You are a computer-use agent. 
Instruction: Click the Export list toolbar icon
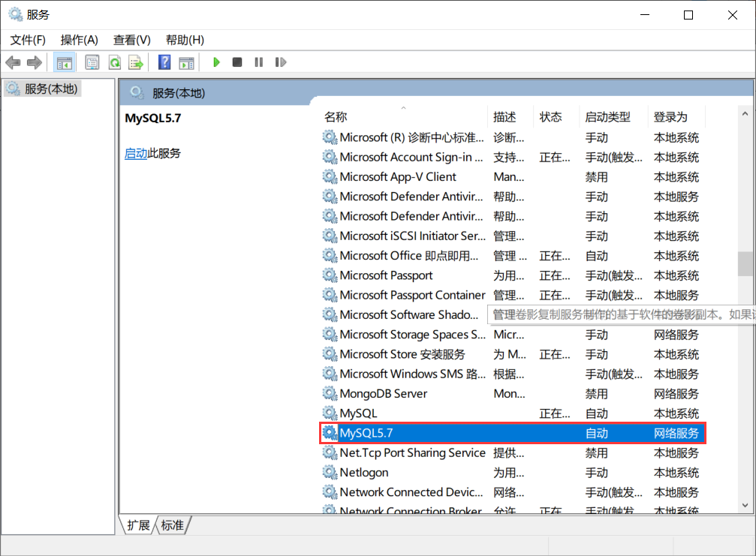(136, 62)
